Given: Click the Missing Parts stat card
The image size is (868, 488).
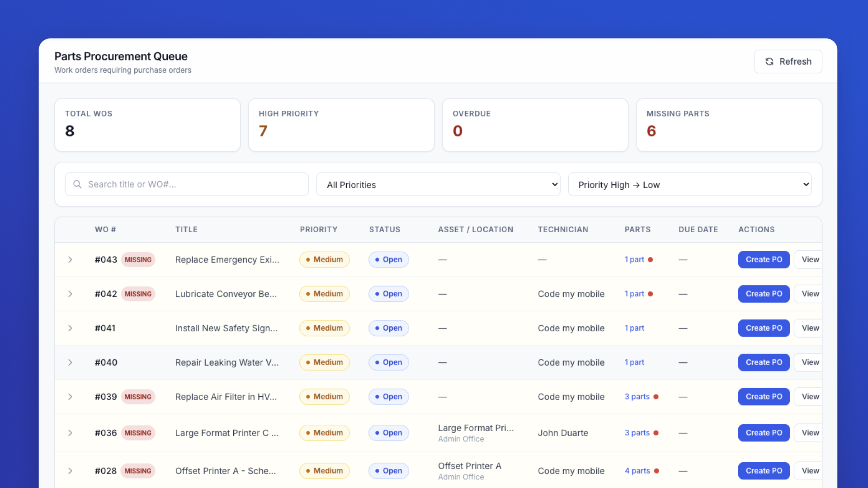Looking at the screenshot, I should 728,125.
